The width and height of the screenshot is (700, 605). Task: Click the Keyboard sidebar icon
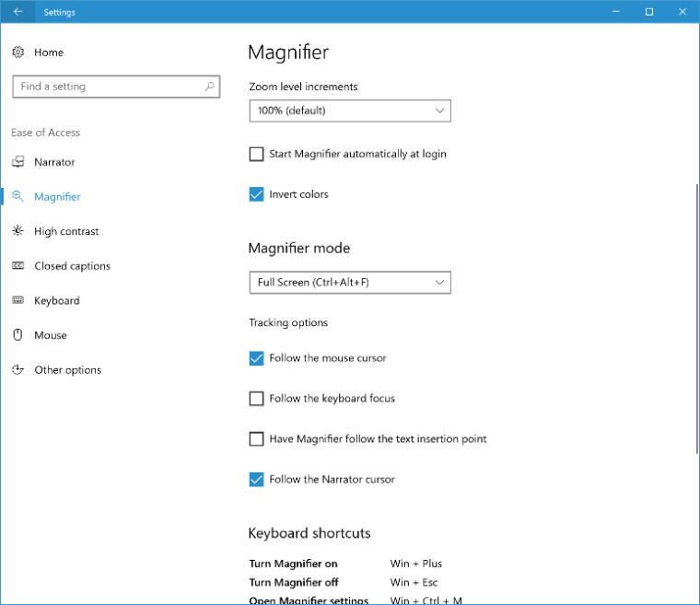pyautogui.click(x=17, y=300)
